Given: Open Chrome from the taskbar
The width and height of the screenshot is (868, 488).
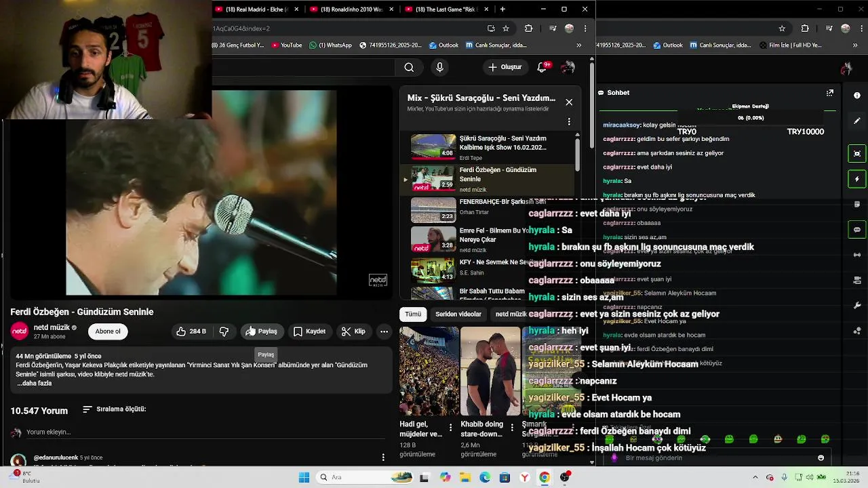Looking at the screenshot, I should tap(545, 477).
